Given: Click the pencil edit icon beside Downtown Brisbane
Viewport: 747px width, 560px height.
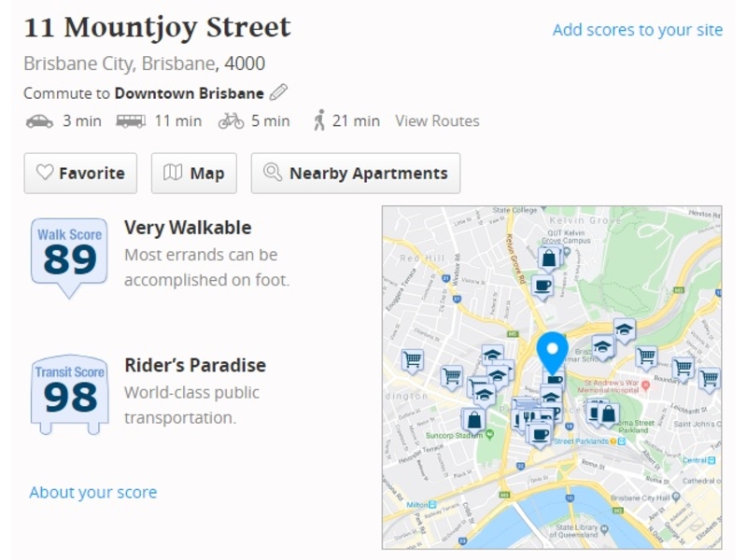Looking at the screenshot, I should [278, 92].
